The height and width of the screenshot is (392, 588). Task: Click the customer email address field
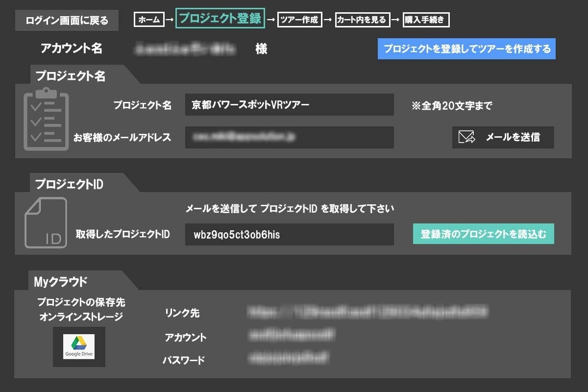tap(289, 137)
